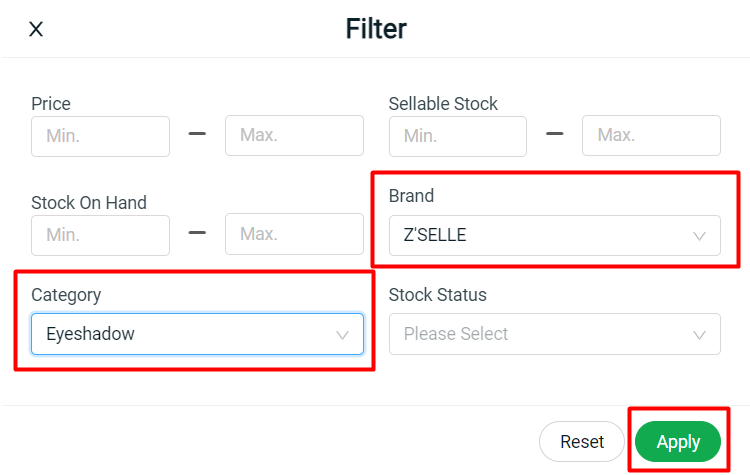Click the Brand field label
Screen dimensions: 750x475
coord(411,196)
